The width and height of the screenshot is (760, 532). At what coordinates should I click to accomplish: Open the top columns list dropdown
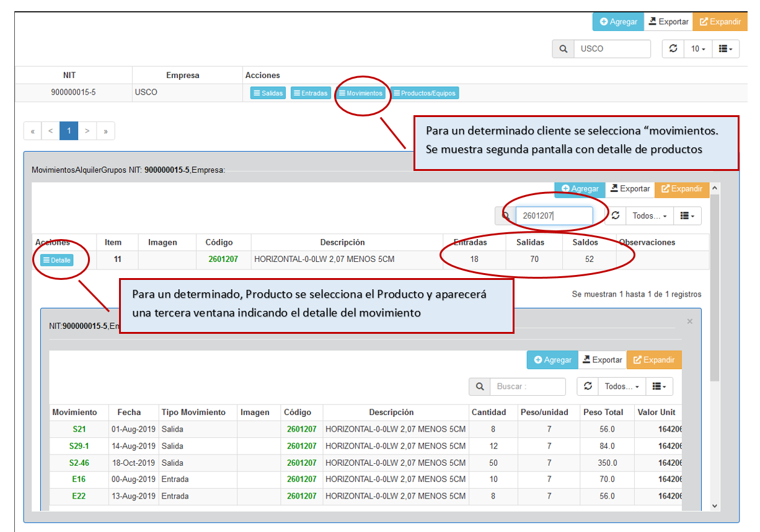725,49
